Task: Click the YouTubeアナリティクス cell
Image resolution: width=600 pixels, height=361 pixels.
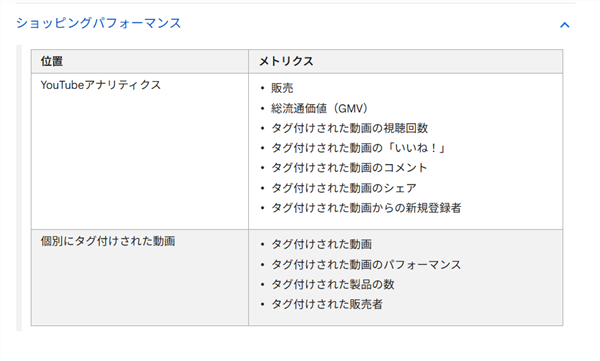Action: click(101, 85)
